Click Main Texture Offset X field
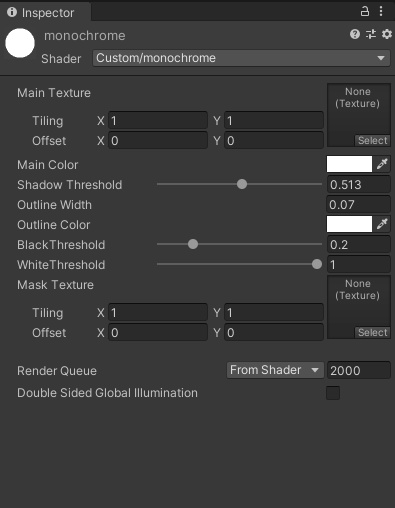Viewport: 395px width, 508px height. (x=158, y=140)
